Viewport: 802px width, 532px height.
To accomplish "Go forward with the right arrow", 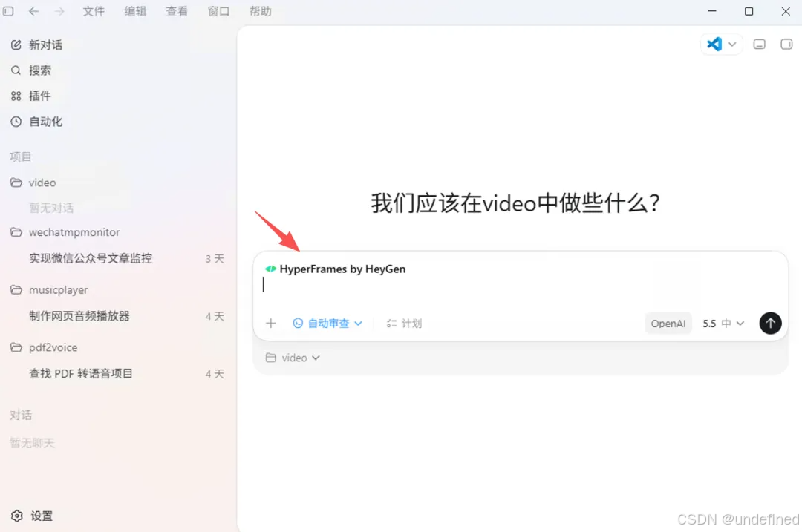I will pyautogui.click(x=59, y=11).
